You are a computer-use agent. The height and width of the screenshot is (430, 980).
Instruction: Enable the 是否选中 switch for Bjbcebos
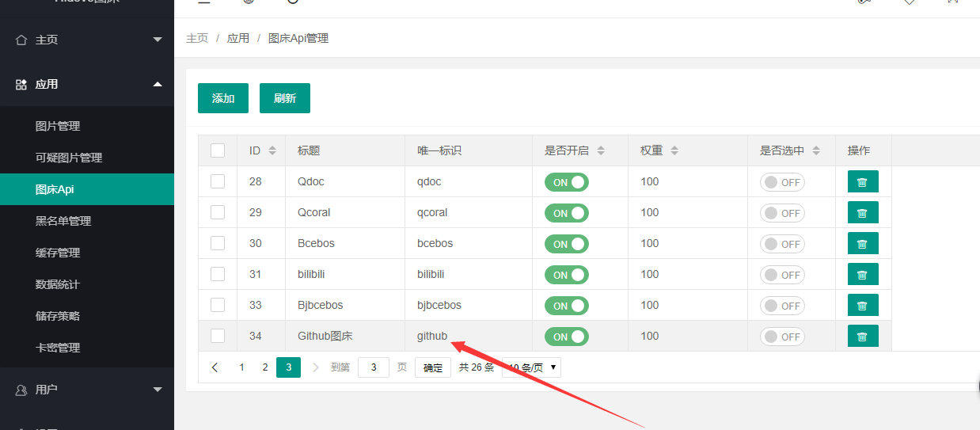(x=782, y=306)
